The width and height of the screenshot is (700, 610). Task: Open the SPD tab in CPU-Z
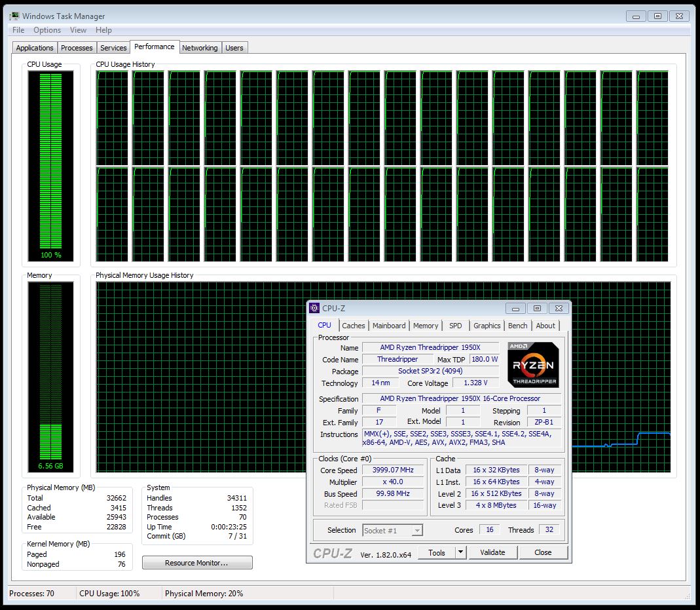point(455,326)
